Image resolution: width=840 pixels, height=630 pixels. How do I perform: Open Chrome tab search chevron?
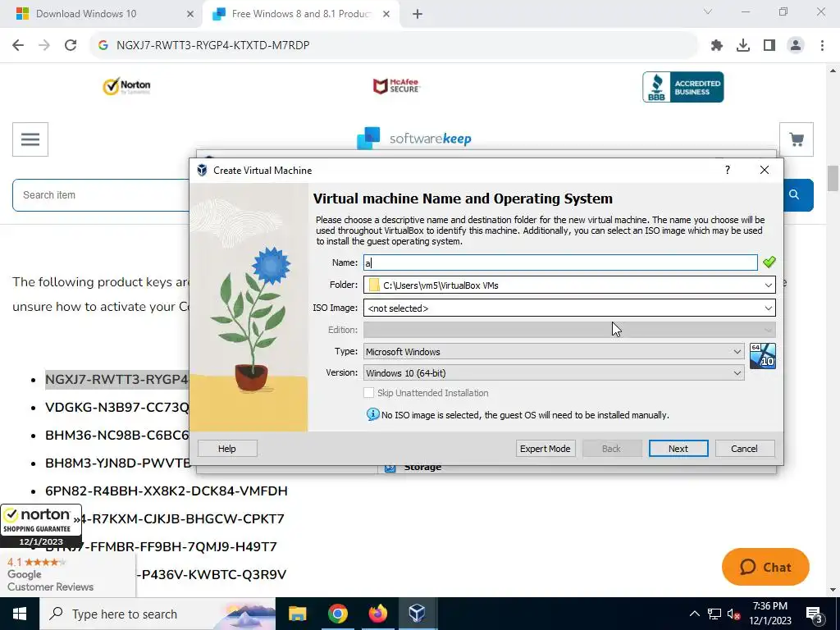708,11
